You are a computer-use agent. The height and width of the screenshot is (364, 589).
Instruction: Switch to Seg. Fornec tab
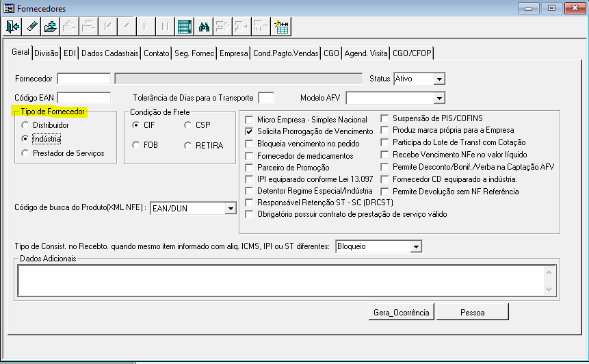pos(194,53)
